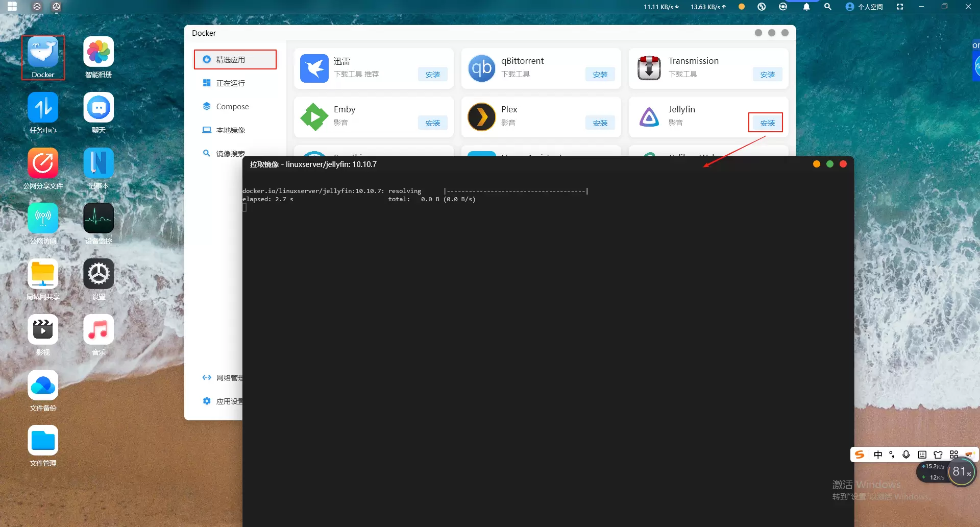
Task: Open the Docker desktop icon
Action: click(x=43, y=53)
